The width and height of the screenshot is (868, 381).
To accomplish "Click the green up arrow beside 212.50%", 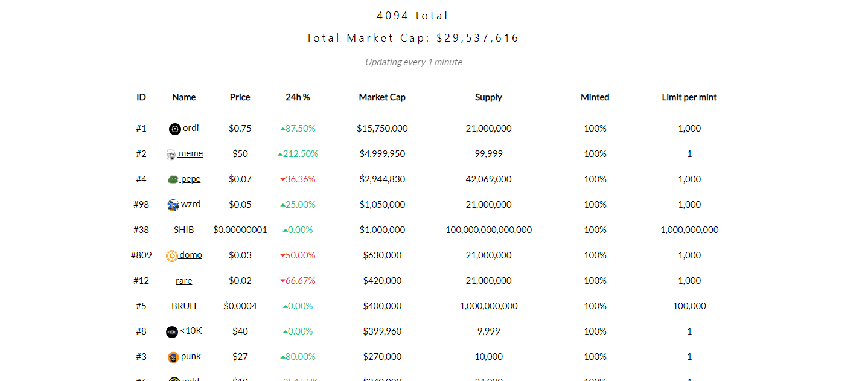I will click(x=280, y=154).
